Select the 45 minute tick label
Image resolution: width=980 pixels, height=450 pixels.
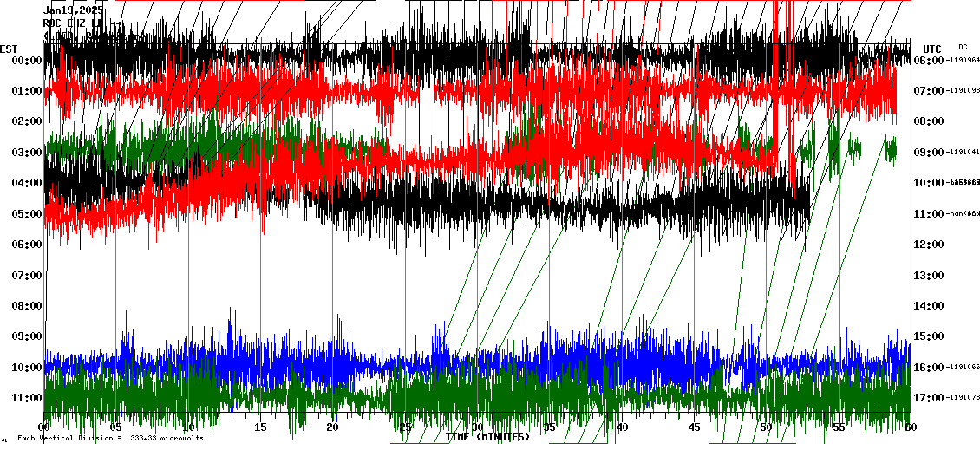[x=694, y=427]
